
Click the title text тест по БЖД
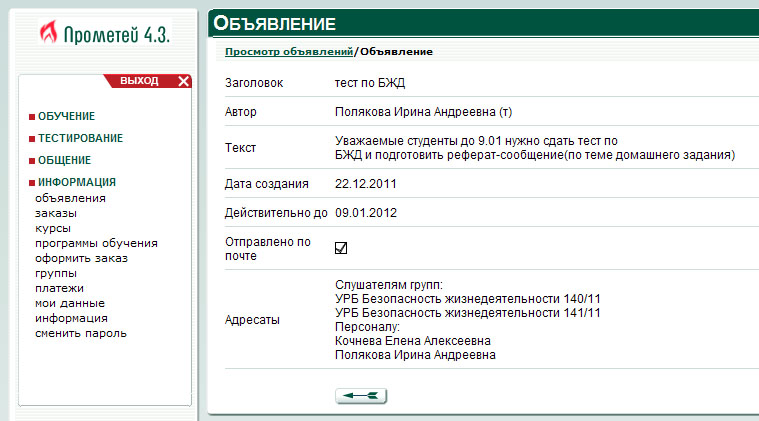pyautogui.click(x=370, y=83)
